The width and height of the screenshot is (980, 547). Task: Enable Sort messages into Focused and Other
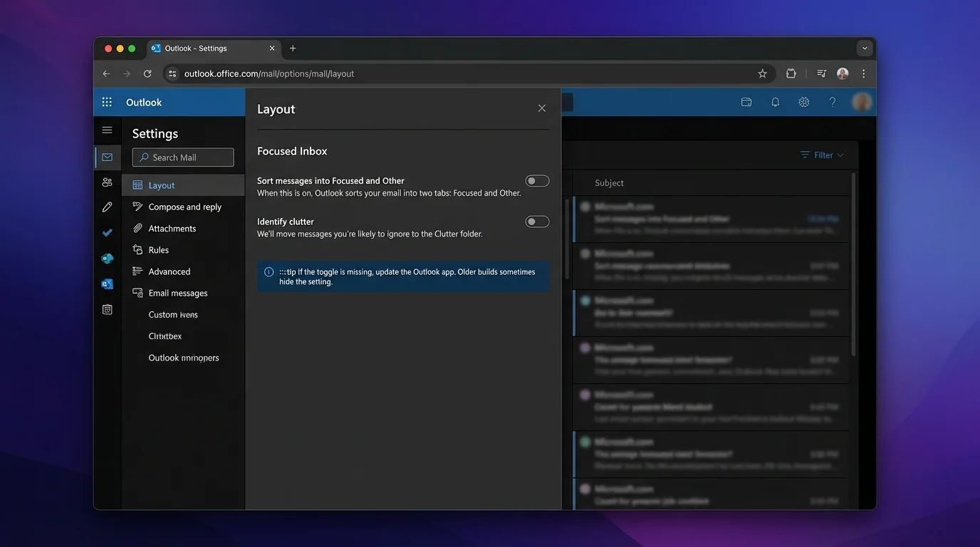coord(537,180)
